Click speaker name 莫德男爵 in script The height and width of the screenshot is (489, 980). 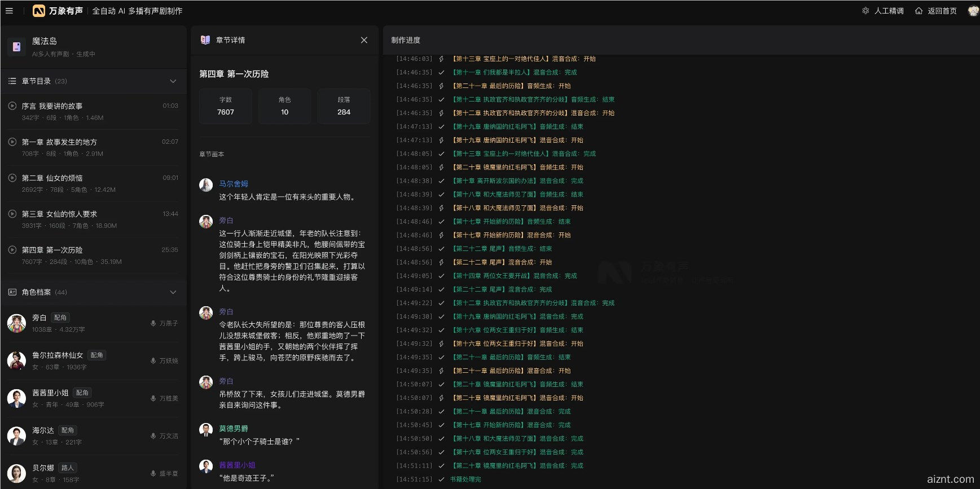[234, 429]
